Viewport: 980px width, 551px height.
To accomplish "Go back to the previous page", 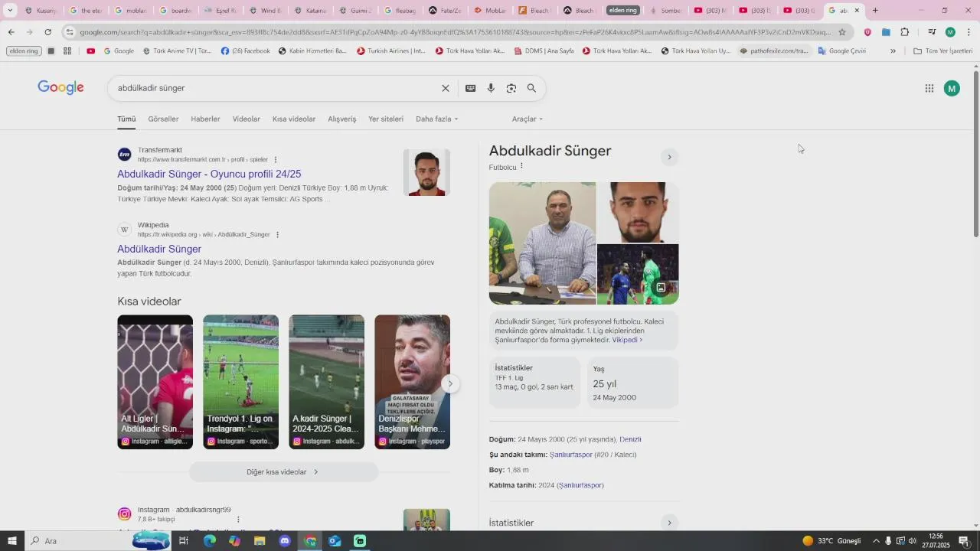I will click(x=11, y=32).
